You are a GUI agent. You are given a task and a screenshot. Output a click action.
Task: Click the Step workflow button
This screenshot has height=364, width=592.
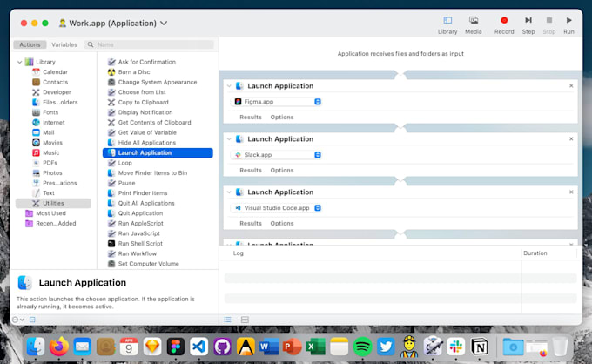528,25
